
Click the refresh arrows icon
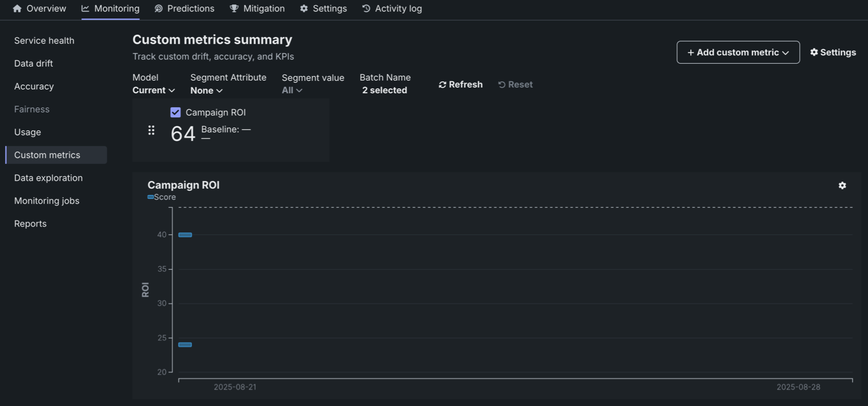[x=443, y=85]
